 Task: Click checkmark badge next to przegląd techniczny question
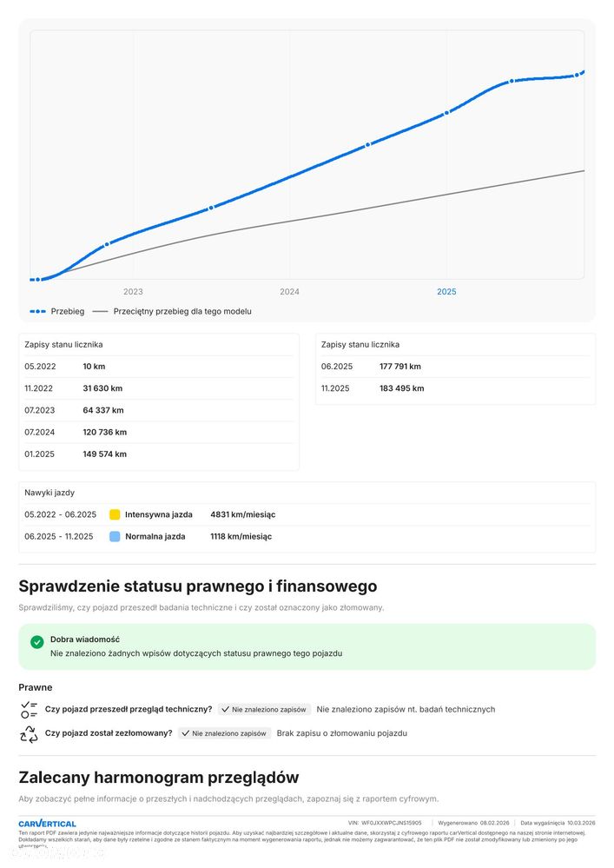pyautogui.click(x=264, y=709)
